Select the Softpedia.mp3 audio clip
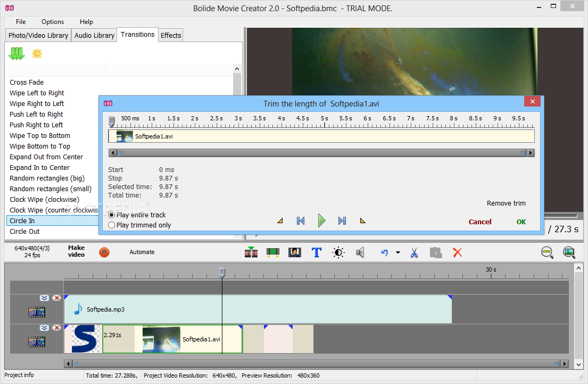The width and height of the screenshot is (588, 384). 258,309
